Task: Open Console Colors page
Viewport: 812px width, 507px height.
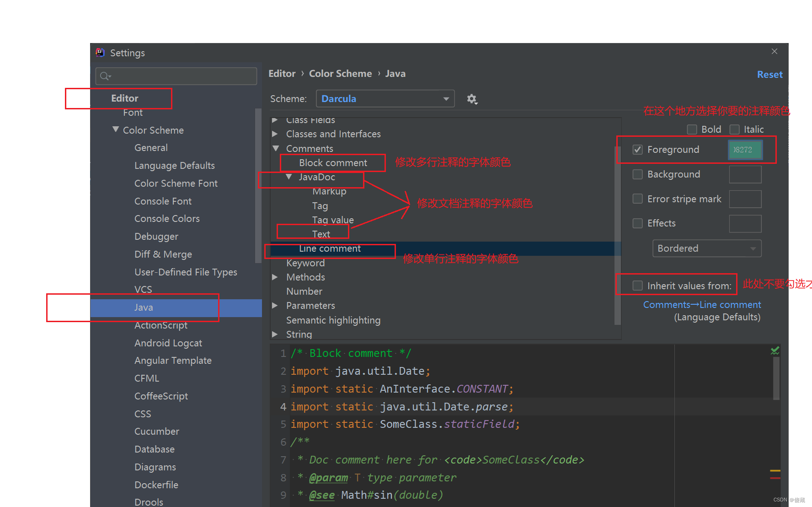Action: (x=167, y=219)
